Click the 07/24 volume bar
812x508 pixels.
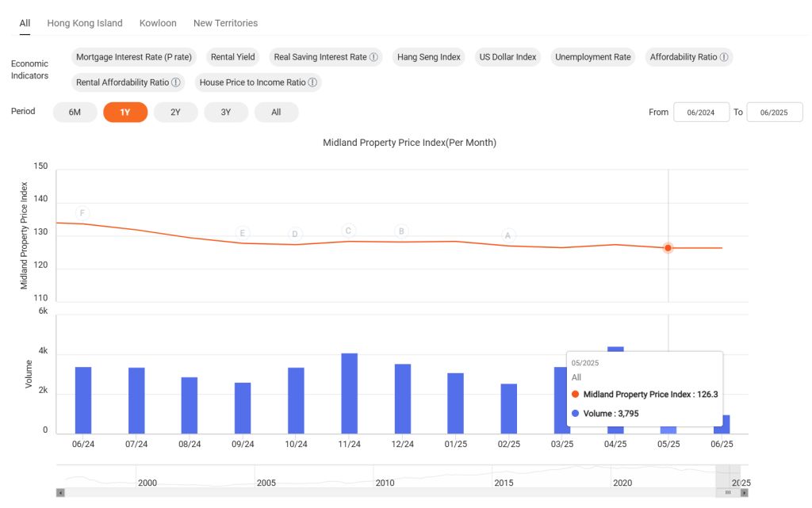[136, 401]
